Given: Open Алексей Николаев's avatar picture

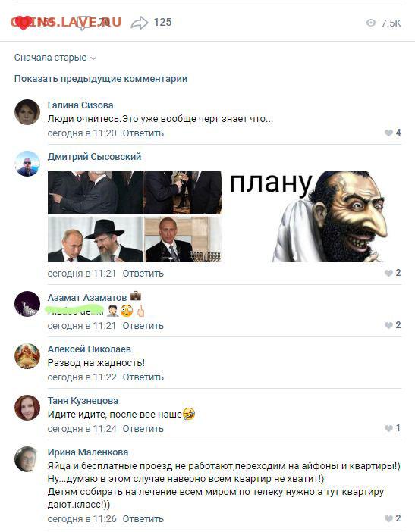Looking at the screenshot, I should [x=27, y=356].
